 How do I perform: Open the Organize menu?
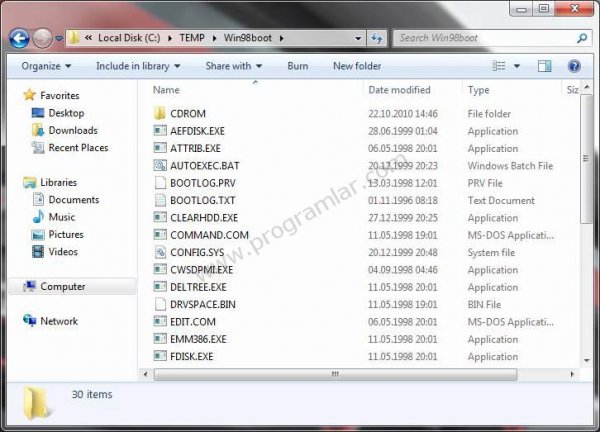46,66
